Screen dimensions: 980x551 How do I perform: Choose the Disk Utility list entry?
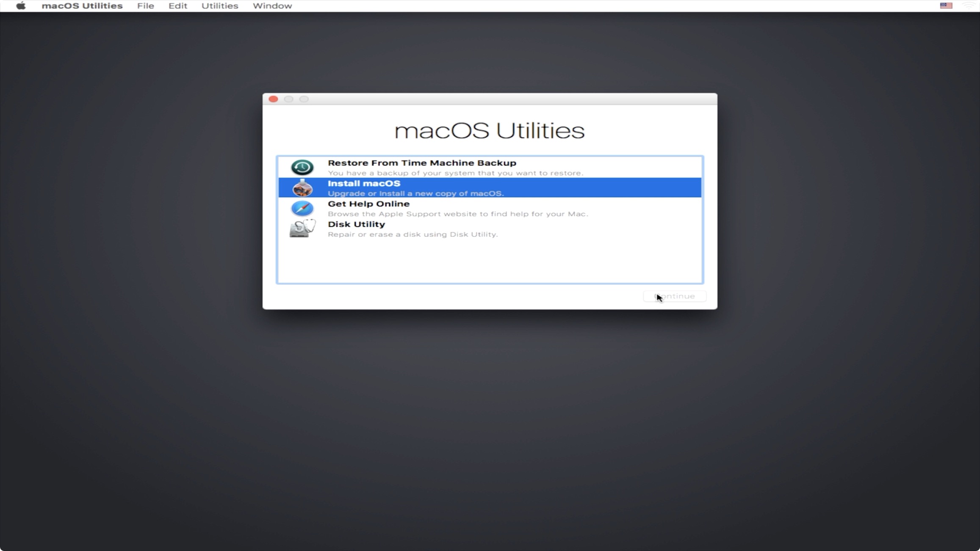(356, 224)
